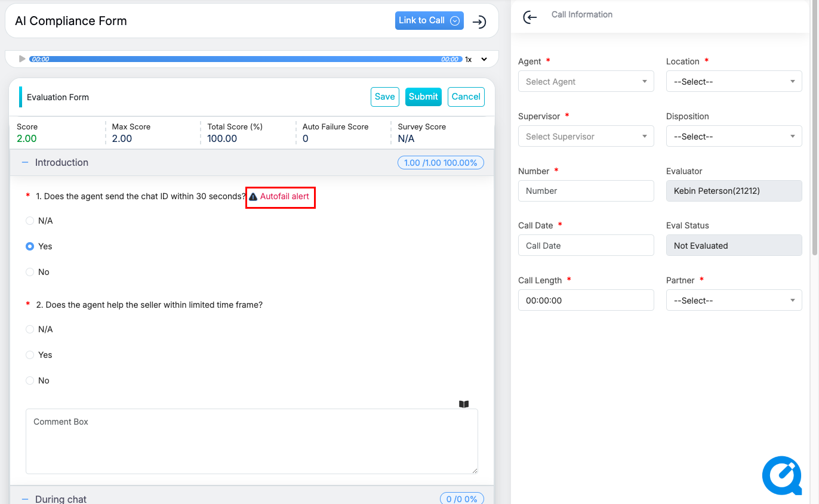Open the Select Agent dropdown

(x=586, y=82)
